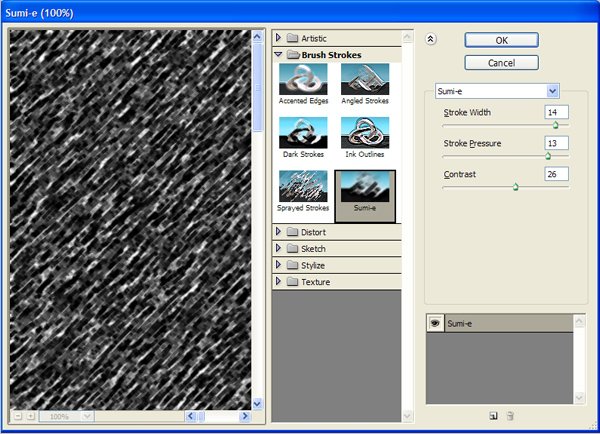Viewport: 600px width, 434px height.
Task: Click the Contrast slider handle
Action: (515, 187)
